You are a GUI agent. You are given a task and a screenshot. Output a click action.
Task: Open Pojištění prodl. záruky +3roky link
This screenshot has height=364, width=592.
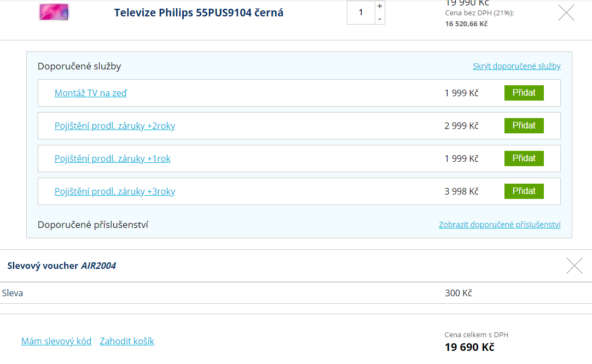coord(115,192)
